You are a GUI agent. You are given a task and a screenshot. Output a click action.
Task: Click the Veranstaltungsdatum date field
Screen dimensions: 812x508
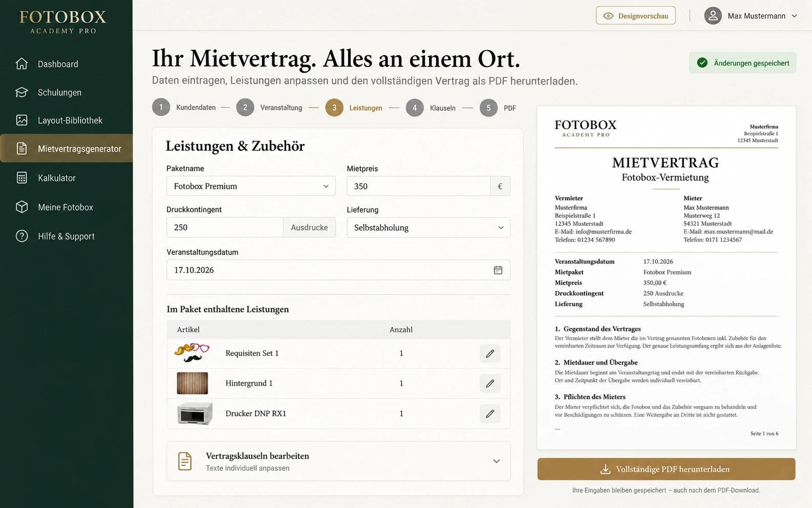tap(338, 270)
